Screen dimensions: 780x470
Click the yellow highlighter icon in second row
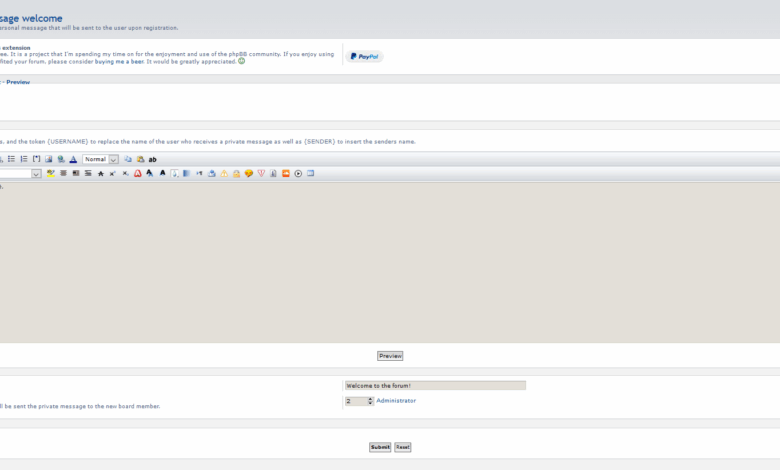[x=51, y=173]
